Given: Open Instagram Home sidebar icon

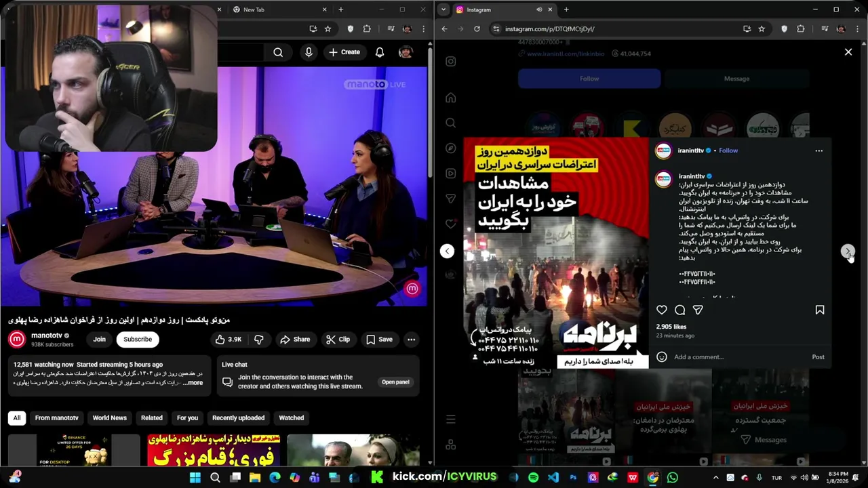Looking at the screenshot, I should 450,98.
